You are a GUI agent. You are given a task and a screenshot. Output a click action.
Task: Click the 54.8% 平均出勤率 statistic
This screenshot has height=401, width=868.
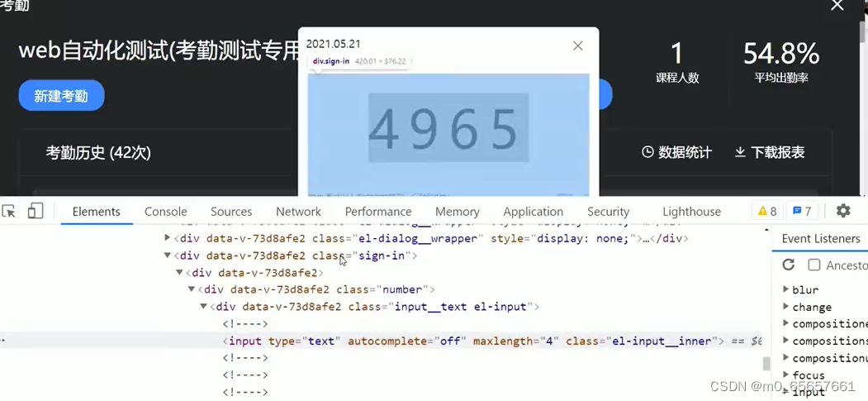pyautogui.click(x=781, y=62)
